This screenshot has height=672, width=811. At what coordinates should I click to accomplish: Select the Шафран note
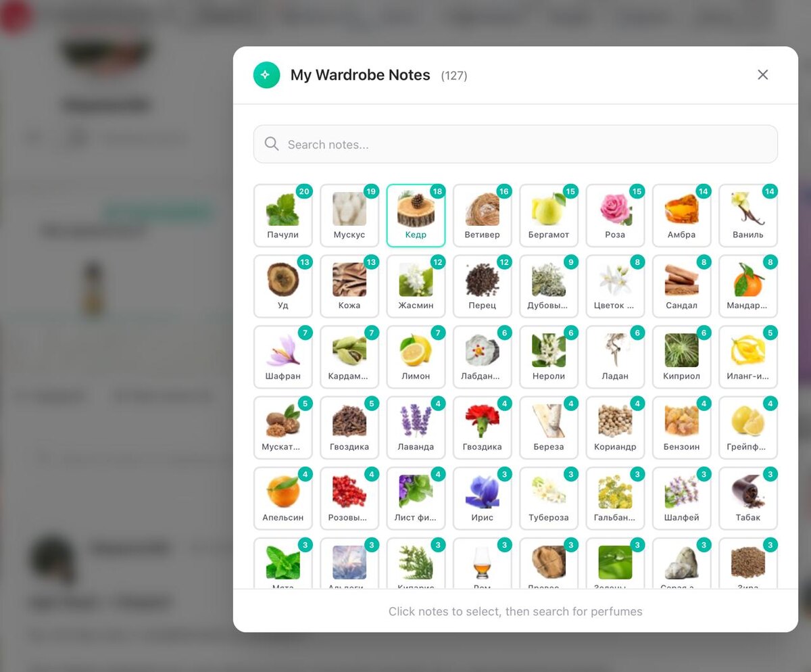tap(282, 357)
